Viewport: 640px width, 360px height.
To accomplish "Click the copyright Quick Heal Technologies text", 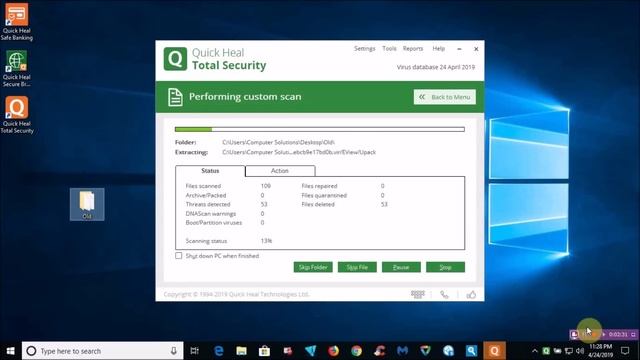I will 237,294.
